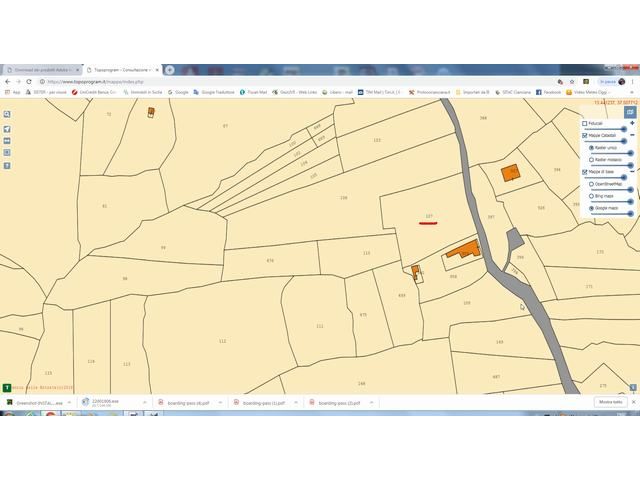The image size is (640, 480).
Task: Select the OpenStreetMap base map
Action: coord(591,184)
